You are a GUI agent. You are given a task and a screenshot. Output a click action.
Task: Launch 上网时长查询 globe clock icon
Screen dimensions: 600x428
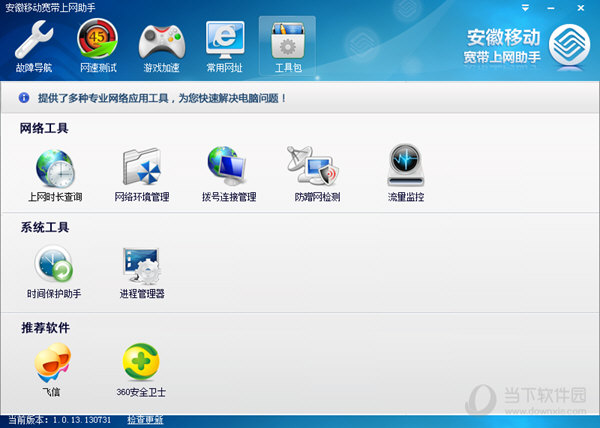[55, 168]
